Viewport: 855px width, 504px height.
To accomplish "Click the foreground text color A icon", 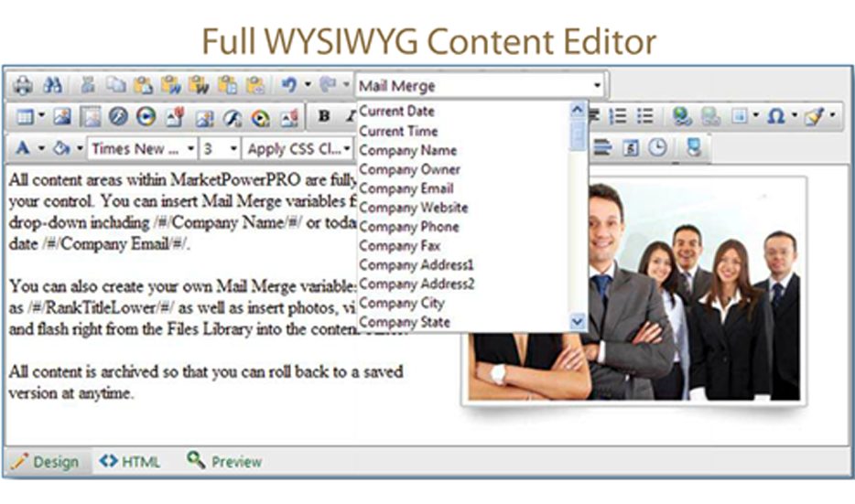I will 22,147.
